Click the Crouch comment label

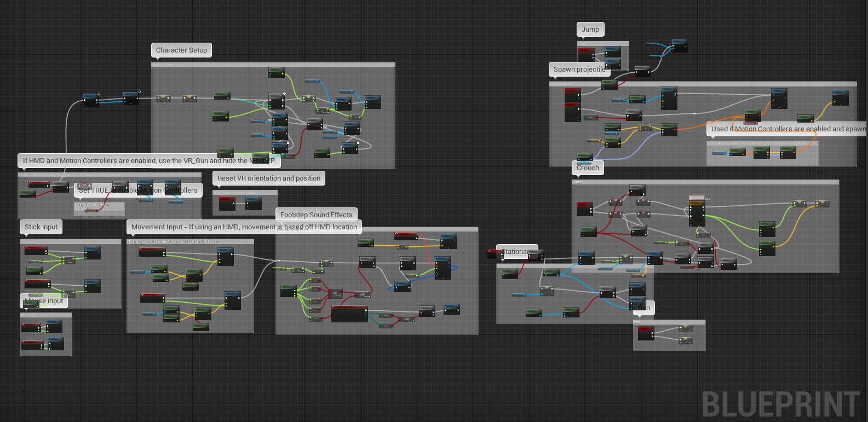[588, 168]
